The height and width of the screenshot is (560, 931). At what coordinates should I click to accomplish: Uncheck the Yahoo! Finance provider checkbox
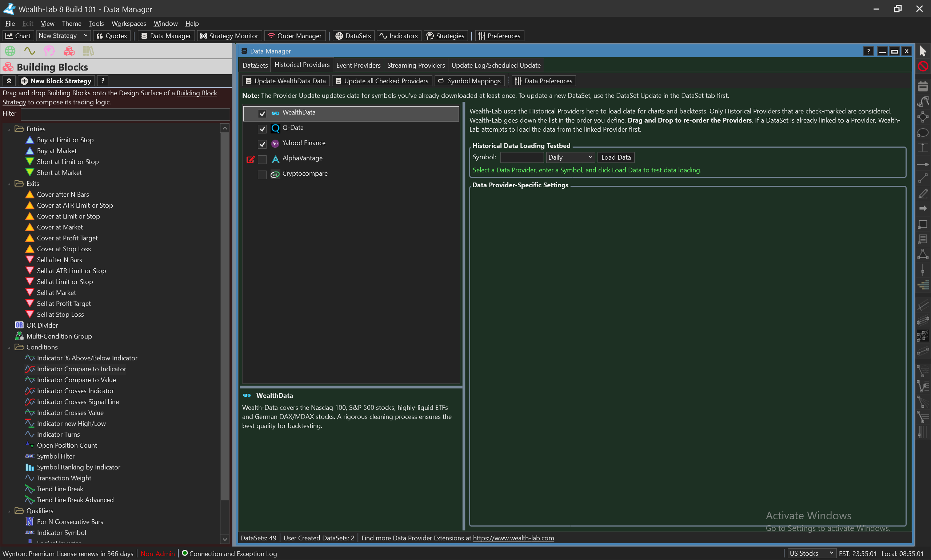pos(262,144)
